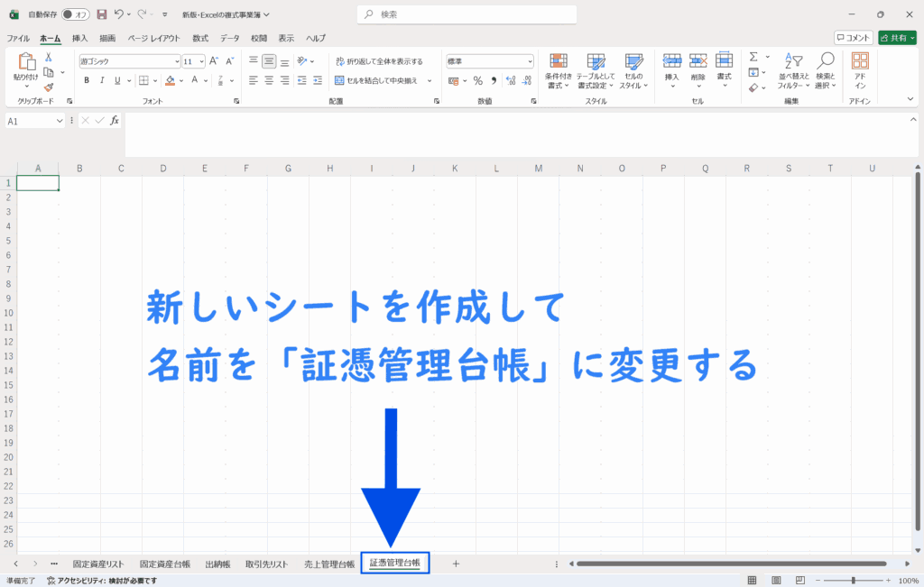Viewport: 924px width, 587px height.
Task: Switch to the 出納帳 sheet tab
Action: [217, 564]
